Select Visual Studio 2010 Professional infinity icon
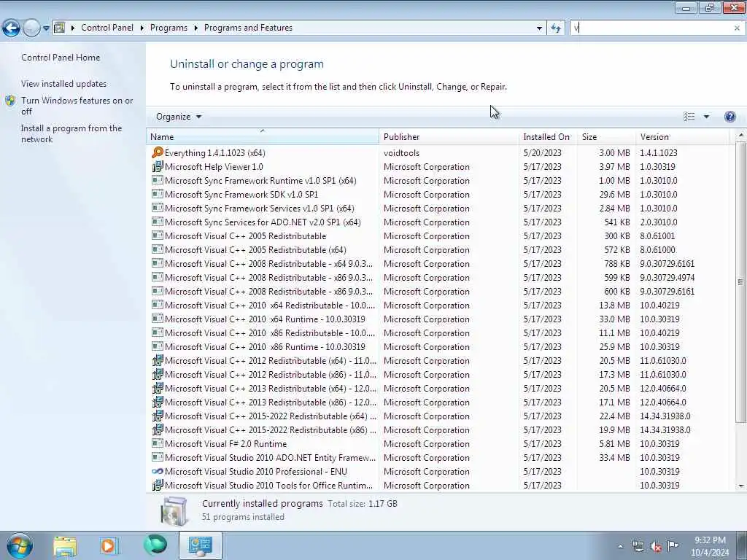747x560 pixels. (158, 471)
